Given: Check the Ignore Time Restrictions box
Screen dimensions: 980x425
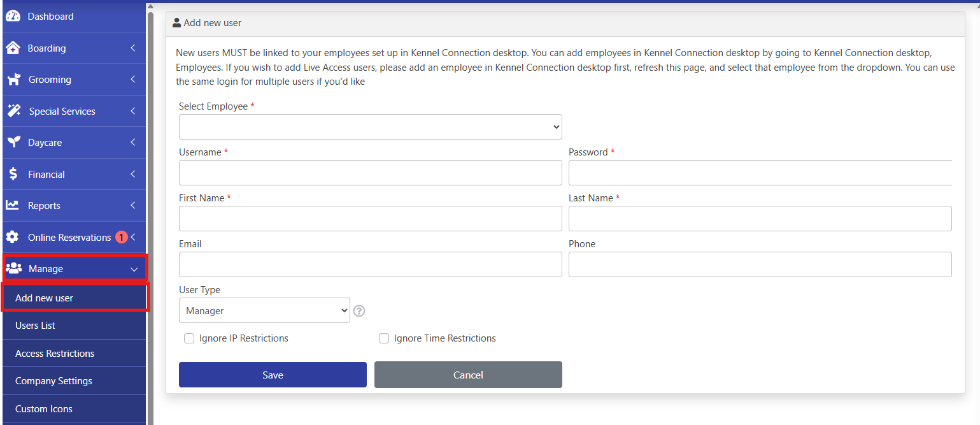Looking at the screenshot, I should point(384,338).
